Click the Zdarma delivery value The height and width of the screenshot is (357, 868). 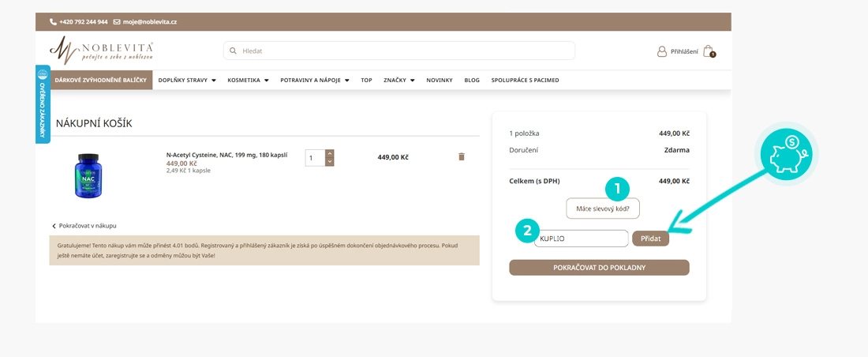[x=676, y=150]
